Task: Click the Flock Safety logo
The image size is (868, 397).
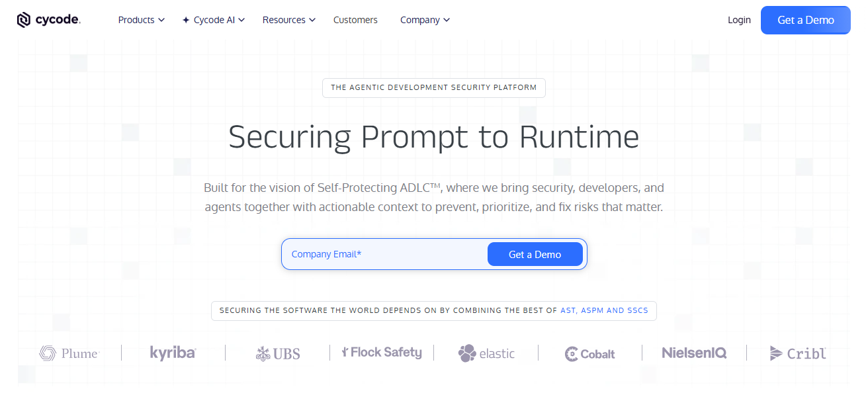Action: [x=382, y=353]
